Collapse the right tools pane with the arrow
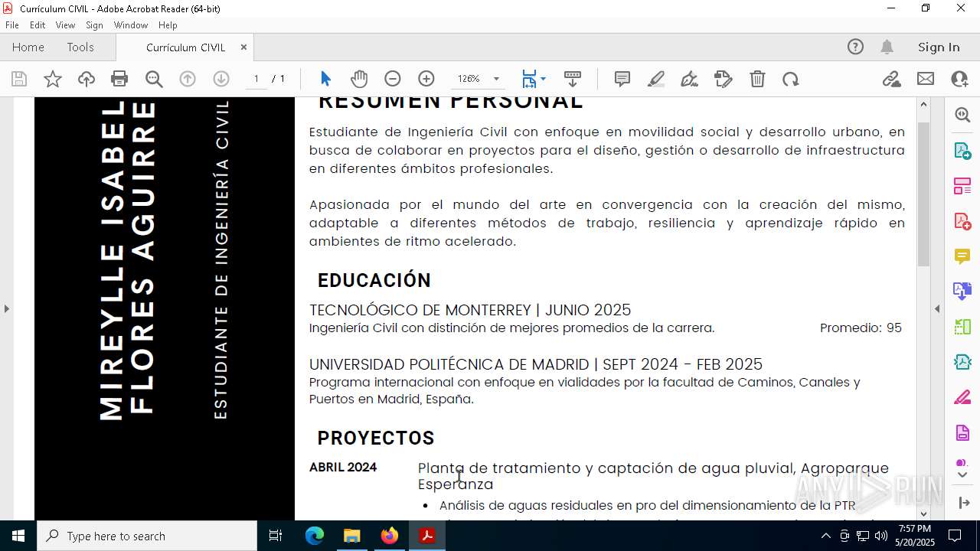The image size is (980, 551). (x=937, y=308)
